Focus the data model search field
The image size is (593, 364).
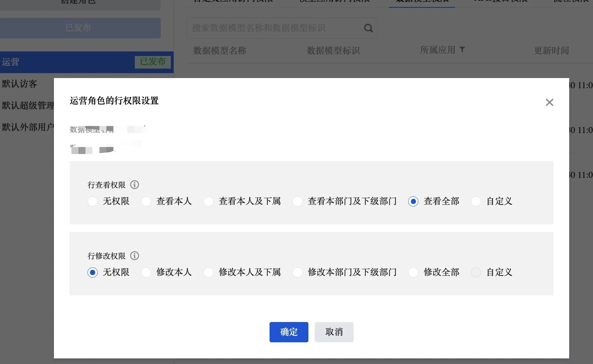pyautogui.click(x=282, y=28)
